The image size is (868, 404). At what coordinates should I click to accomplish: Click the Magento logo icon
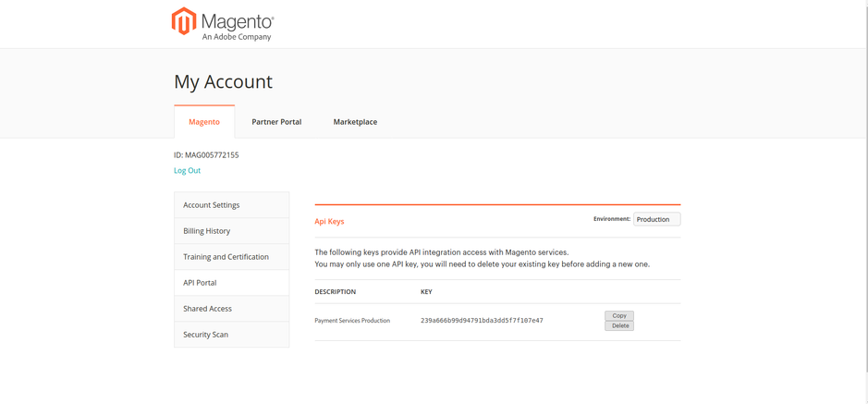pos(184,21)
